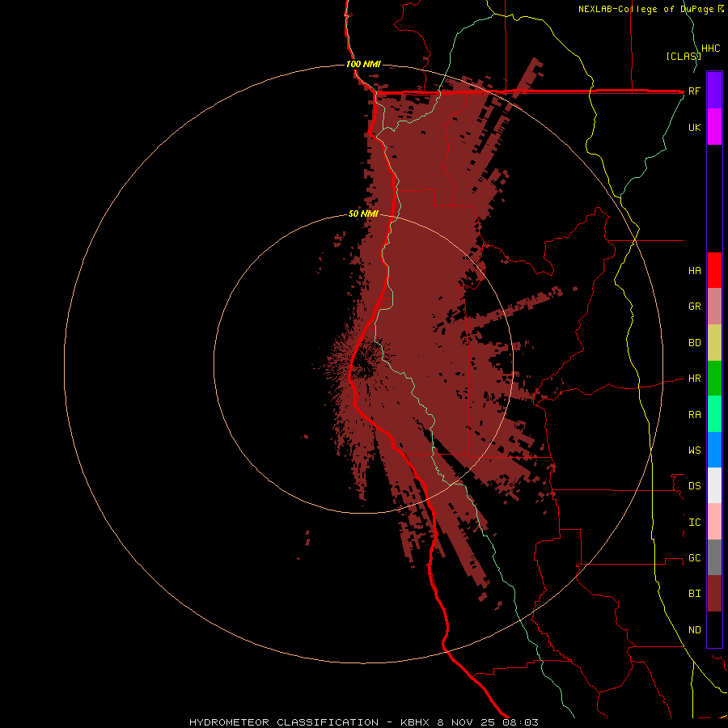Select the BI brown legend swatch
728x728 pixels.
[x=714, y=594]
